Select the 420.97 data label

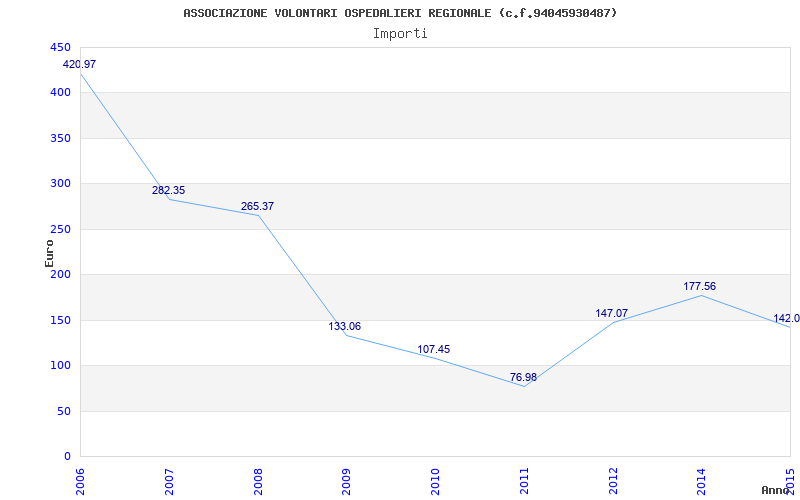pos(79,64)
